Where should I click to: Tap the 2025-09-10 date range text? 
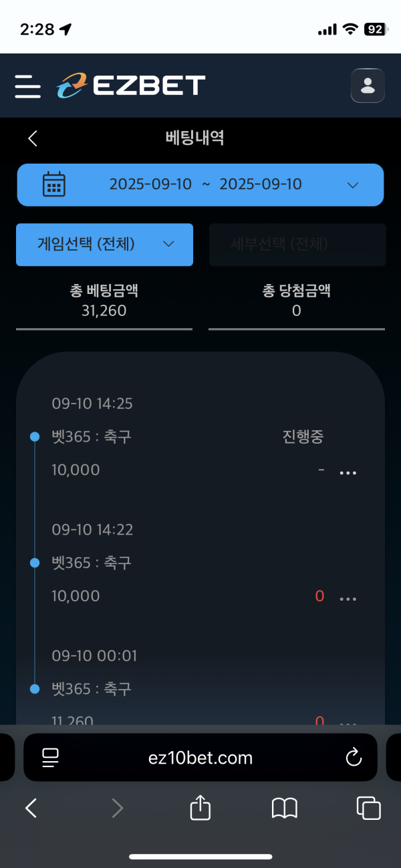tap(205, 184)
